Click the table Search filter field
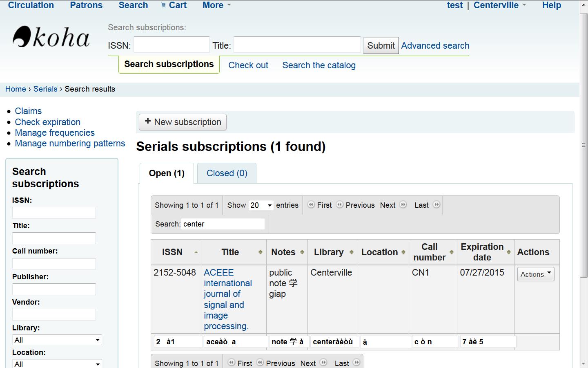 223,224
